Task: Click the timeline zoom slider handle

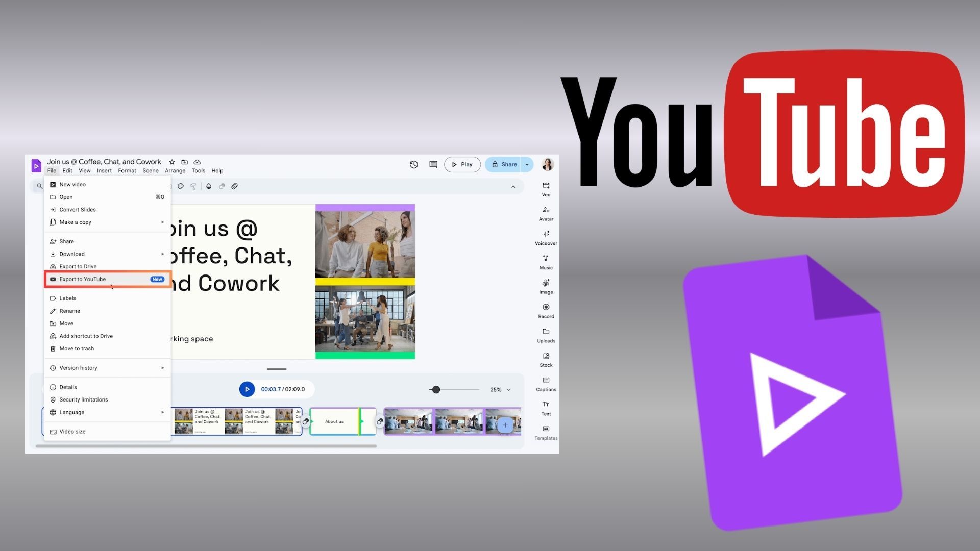Action: [x=436, y=390]
